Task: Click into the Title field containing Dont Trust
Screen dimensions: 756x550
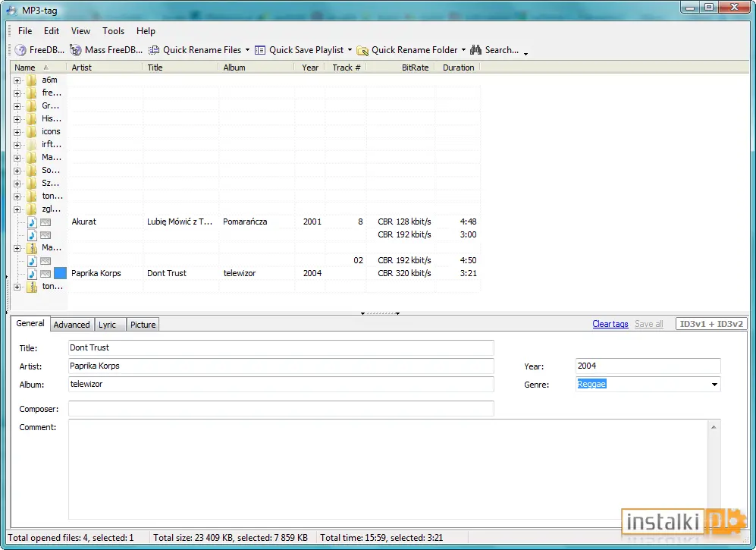Action: pos(281,348)
